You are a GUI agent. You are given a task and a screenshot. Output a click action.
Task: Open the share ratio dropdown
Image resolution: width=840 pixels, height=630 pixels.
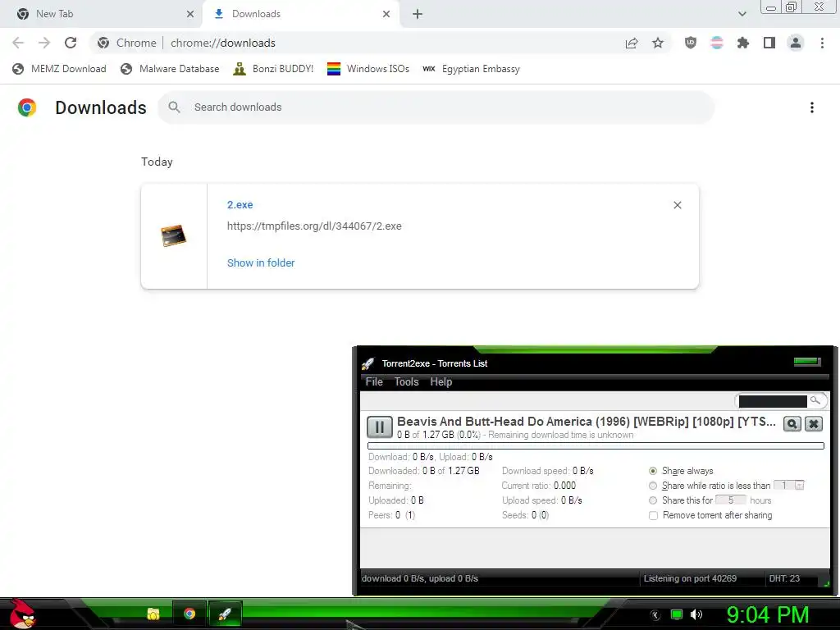coord(799,486)
